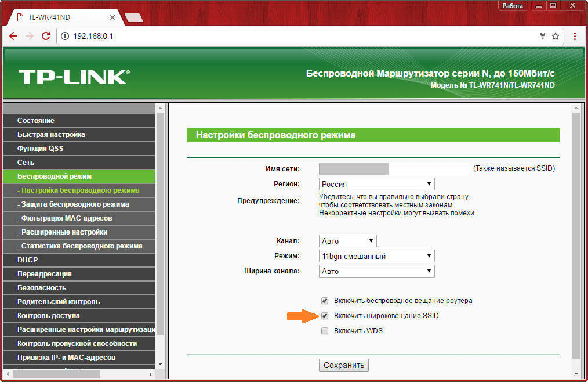The height and width of the screenshot is (382, 588).
Task: Click the saved password key icon
Action: pyautogui.click(x=543, y=36)
